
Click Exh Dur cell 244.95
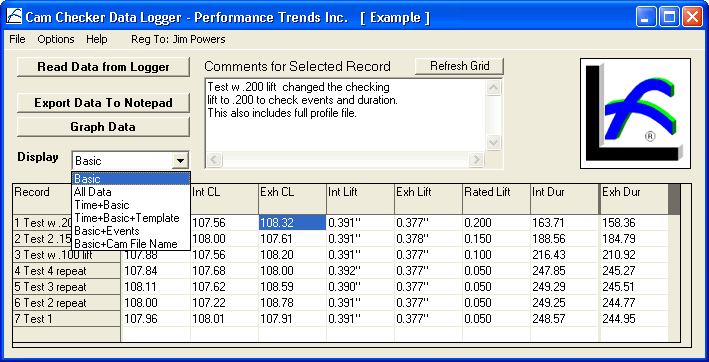(634, 319)
